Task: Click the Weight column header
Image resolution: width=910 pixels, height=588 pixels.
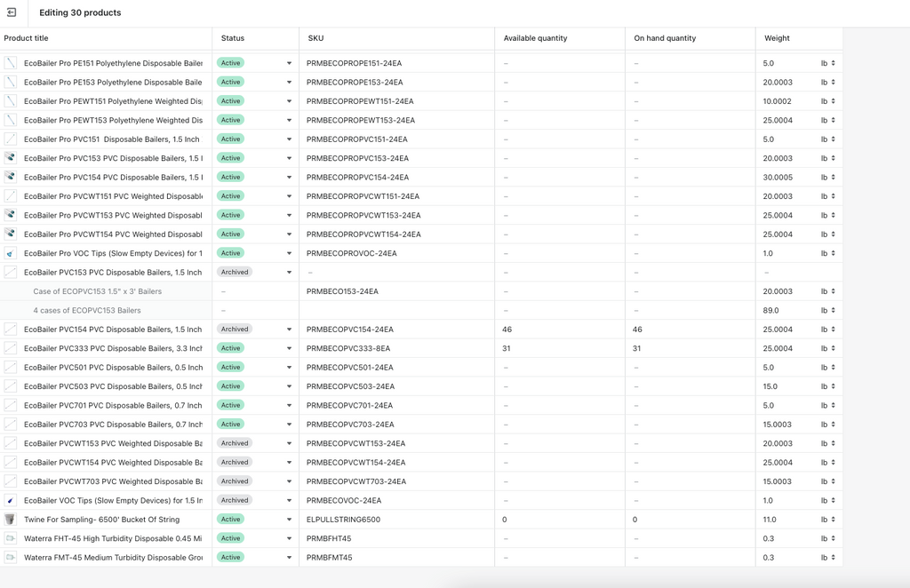Action: tap(777, 38)
